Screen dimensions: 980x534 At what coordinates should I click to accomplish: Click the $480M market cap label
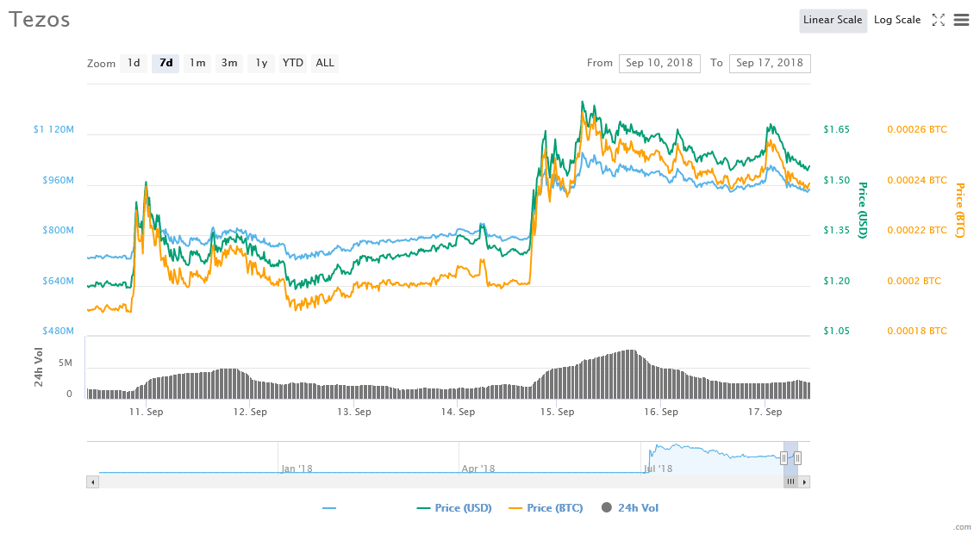pyautogui.click(x=58, y=332)
